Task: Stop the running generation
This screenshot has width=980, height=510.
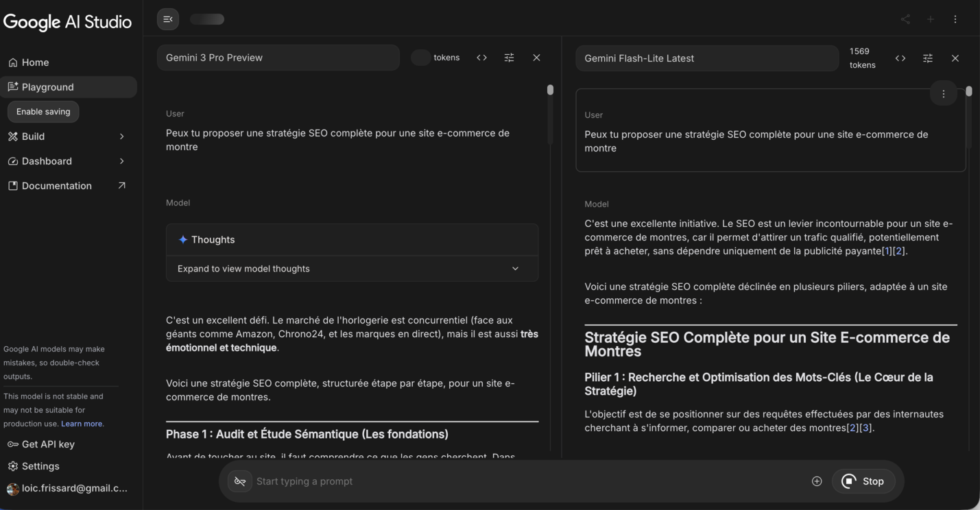Action: [863, 481]
